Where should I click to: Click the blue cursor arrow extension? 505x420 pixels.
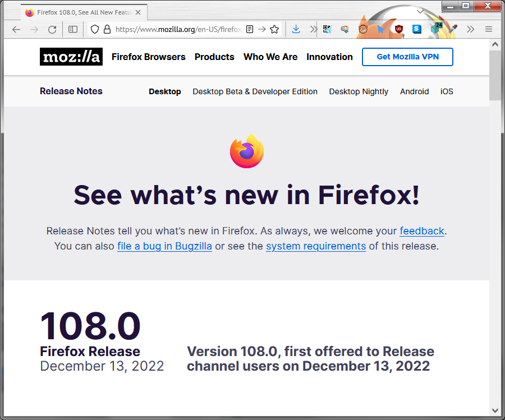pyautogui.click(x=380, y=30)
